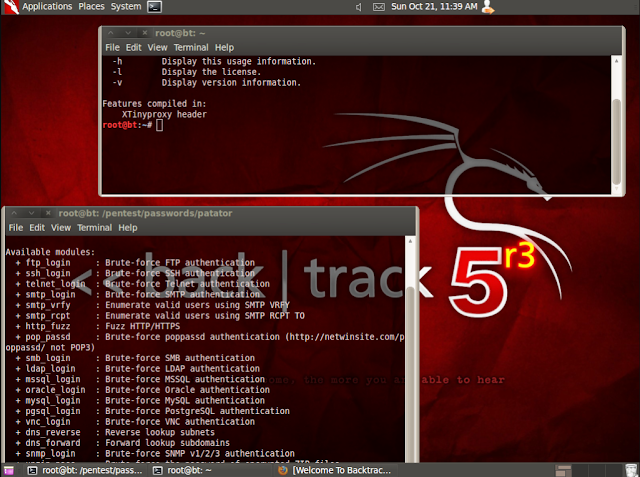Open Terminal menu in root@bt: ~ window
Viewport: 640px width, 477px height.
pyautogui.click(x=191, y=48)
